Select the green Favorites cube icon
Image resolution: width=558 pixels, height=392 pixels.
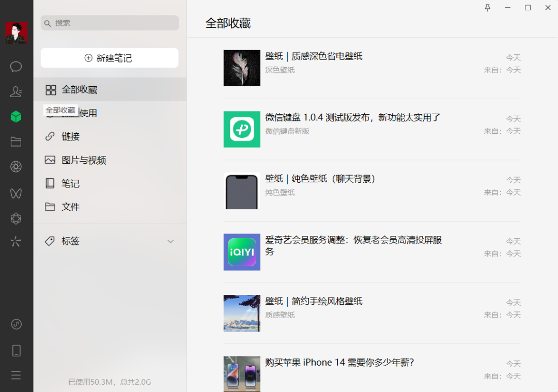pyautogui.click(x=16, y=116)
